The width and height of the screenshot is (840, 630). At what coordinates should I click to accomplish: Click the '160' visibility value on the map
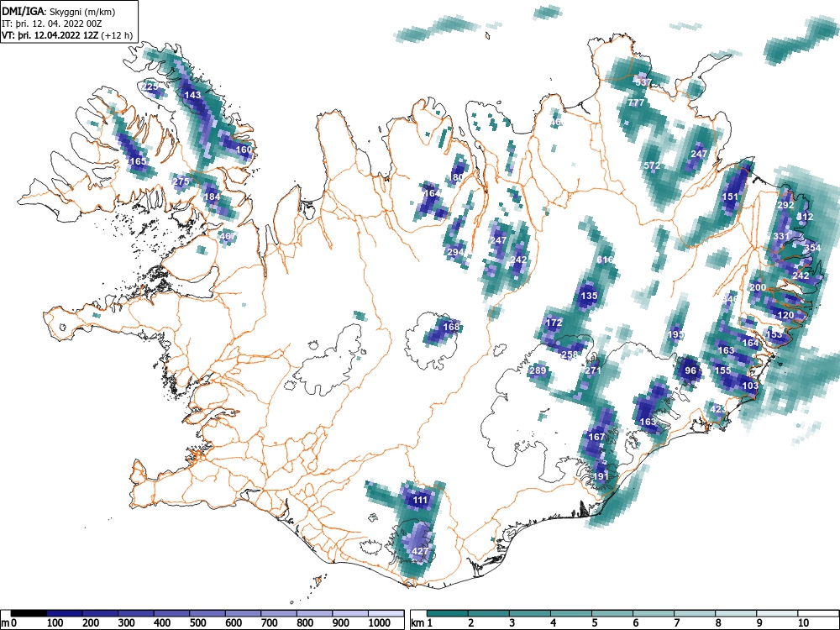244,150
